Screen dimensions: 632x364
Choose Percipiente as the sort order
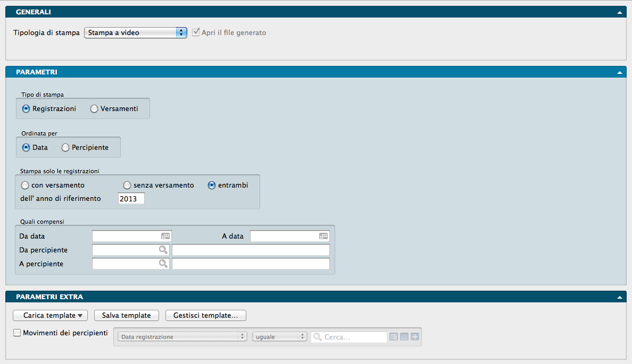pyautogui.click(x=65, y=148)
